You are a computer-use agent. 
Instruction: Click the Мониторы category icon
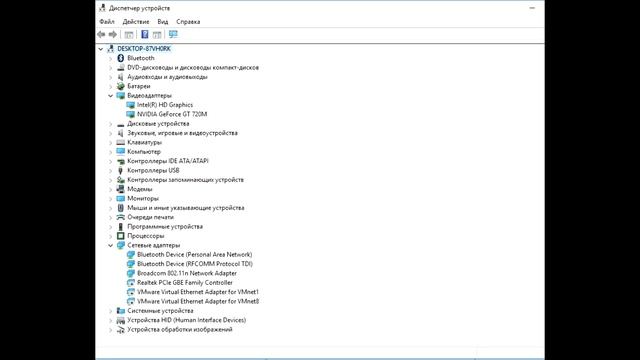pyautogui.click(x=120, y=199)
